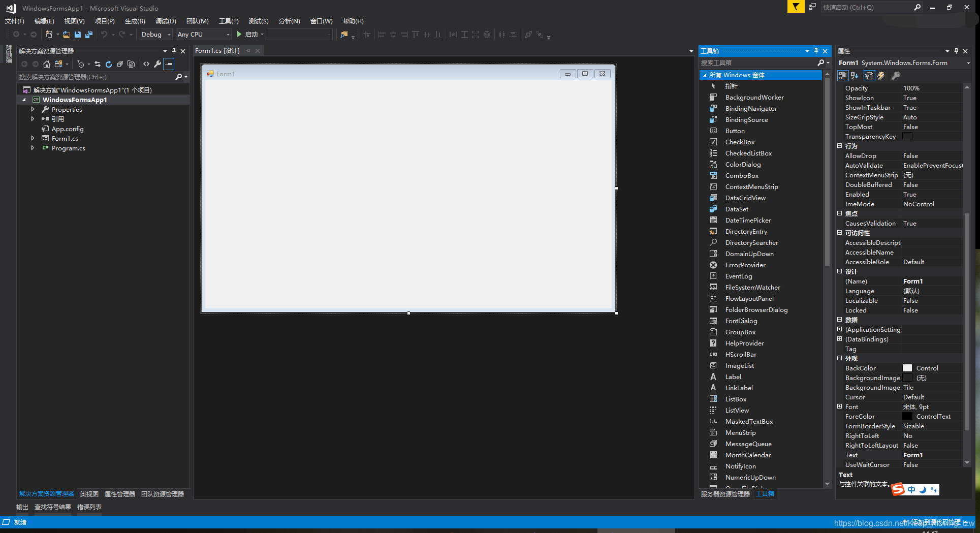The height and width of the screenshot is (533, 980).
Task: Click the Quick Launch search box
Action: click(x=866, y=7)
